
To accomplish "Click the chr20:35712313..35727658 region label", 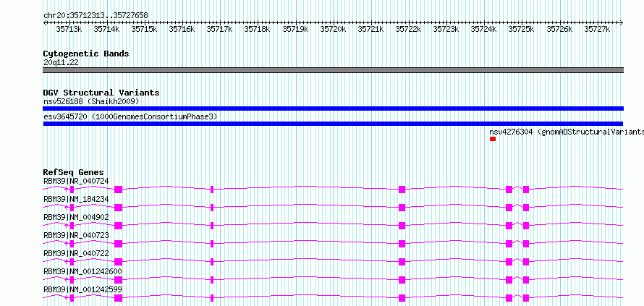I will (x=96, y=16).
